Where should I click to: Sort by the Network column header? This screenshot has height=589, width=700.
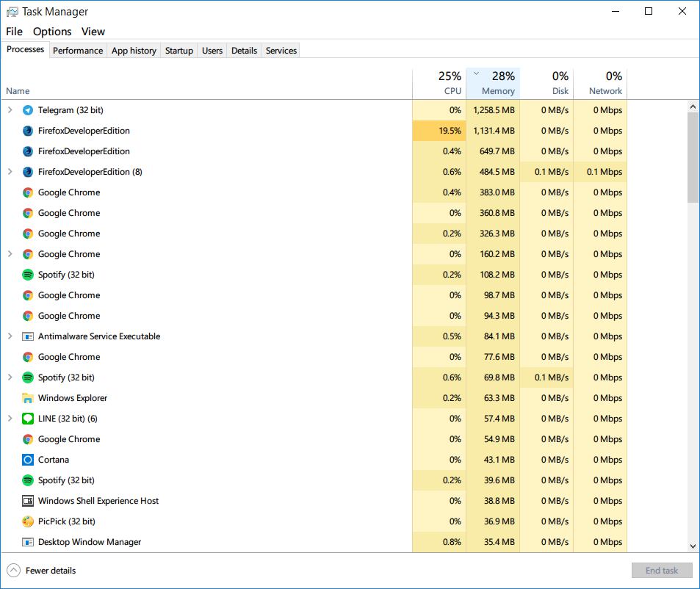(x=600, y=84)
